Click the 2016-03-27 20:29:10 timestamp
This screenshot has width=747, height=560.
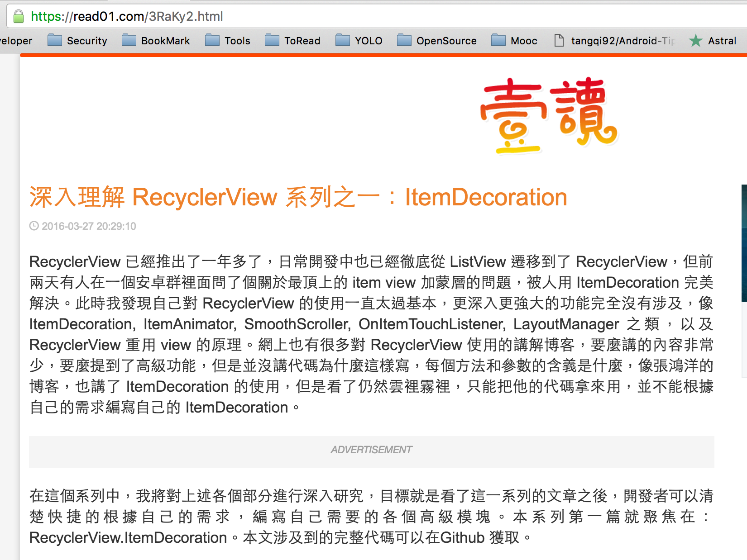(x=89, y=226)
